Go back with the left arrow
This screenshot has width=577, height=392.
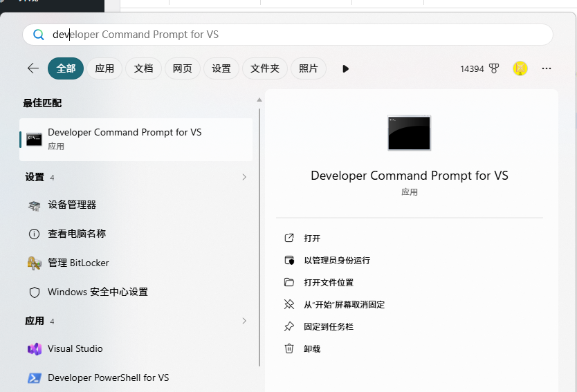point(33,68)
